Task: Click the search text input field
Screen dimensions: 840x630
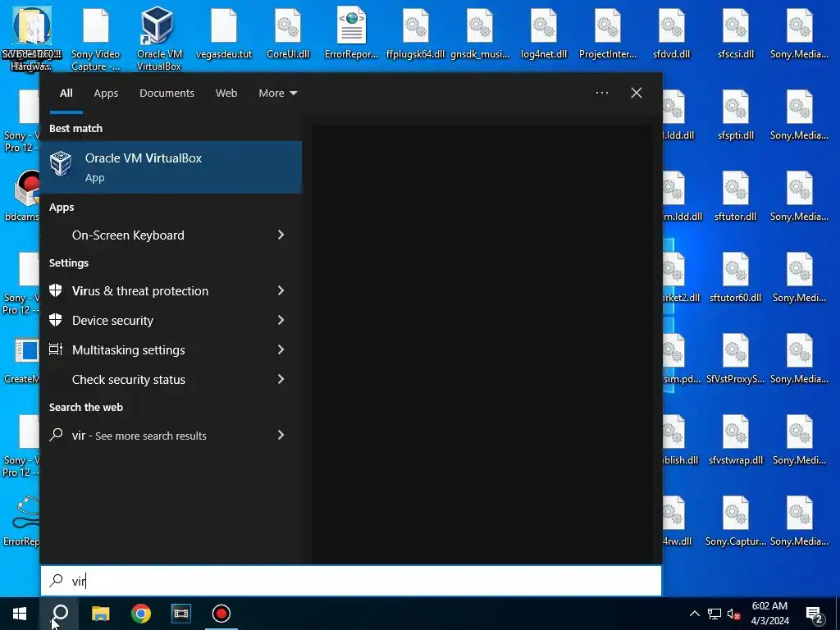Action: 351,581
